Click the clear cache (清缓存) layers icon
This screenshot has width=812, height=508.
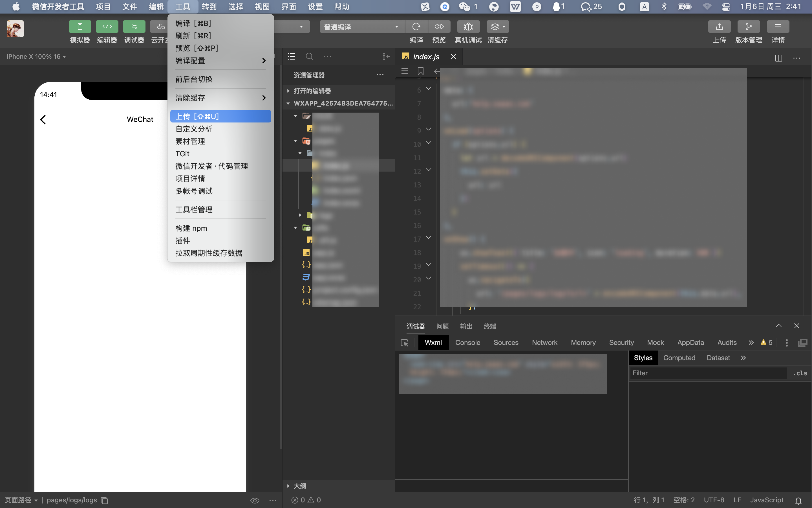tap(498, 27)
